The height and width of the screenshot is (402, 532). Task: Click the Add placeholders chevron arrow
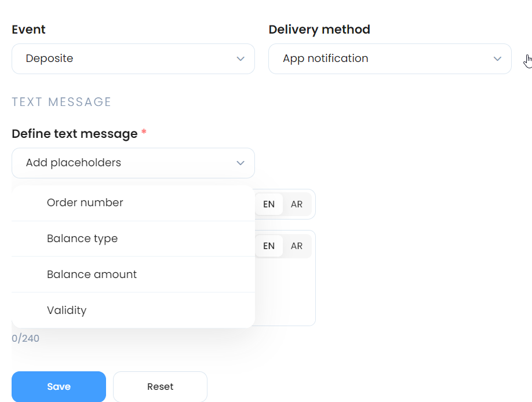(241, 163)
